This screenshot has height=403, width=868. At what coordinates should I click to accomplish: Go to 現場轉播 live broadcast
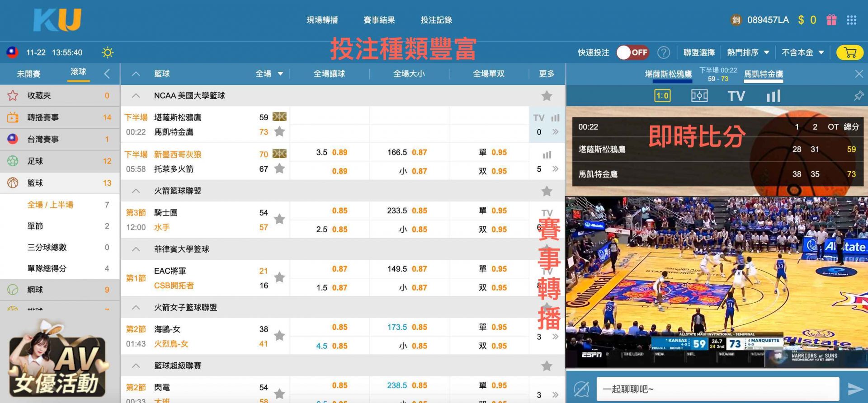(322, 20)
